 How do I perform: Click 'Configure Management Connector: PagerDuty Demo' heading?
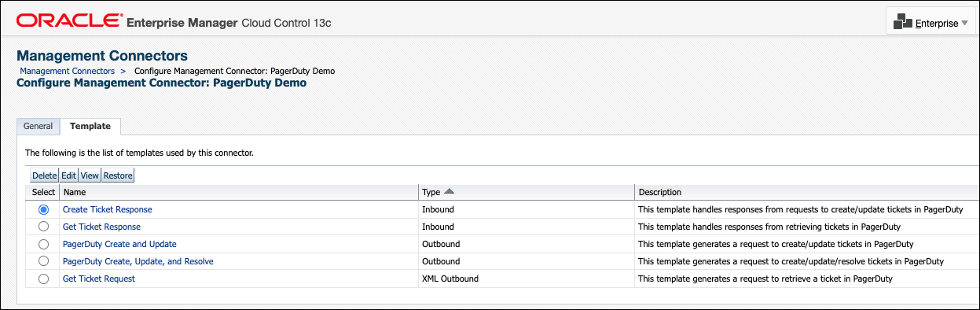click(x=161, y=83)
